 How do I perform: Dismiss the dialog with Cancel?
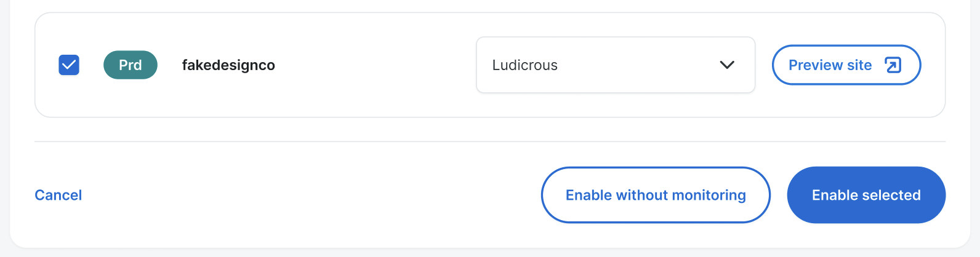tap(58, 195)
